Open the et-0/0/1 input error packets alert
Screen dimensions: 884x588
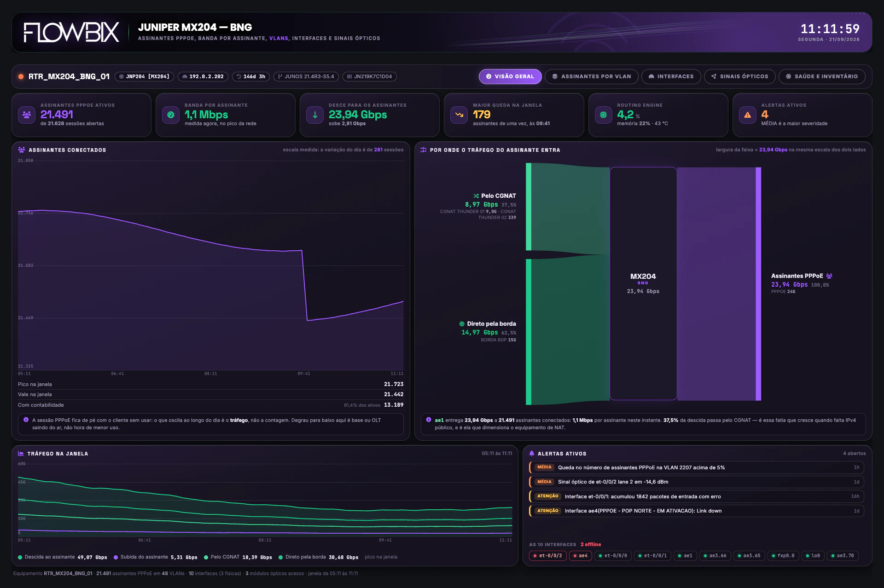pos(697,496)
